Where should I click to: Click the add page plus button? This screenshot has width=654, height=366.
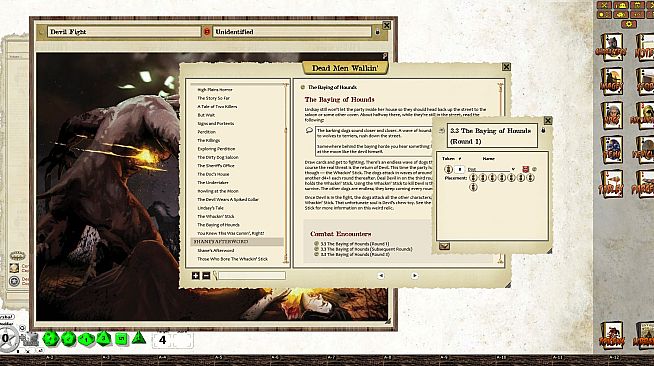[x=195, y=276]
